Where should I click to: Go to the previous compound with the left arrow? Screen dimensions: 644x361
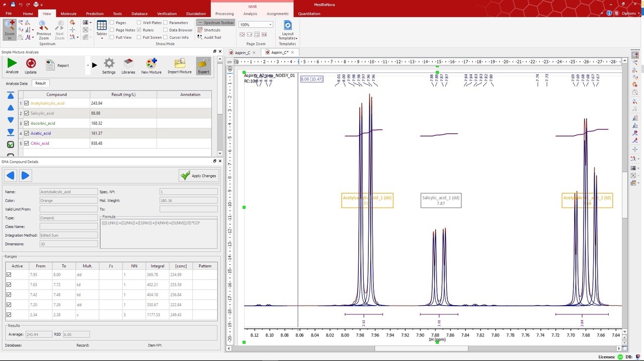[x=10, y=175]
